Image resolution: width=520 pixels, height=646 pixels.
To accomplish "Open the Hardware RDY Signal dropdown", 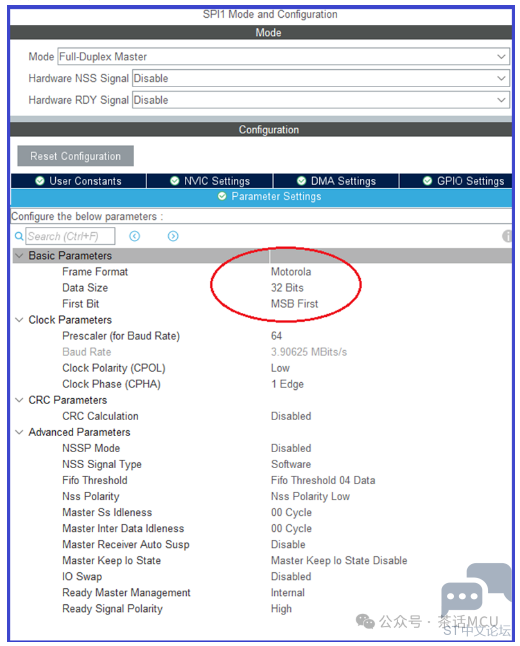I will (321, 100).
